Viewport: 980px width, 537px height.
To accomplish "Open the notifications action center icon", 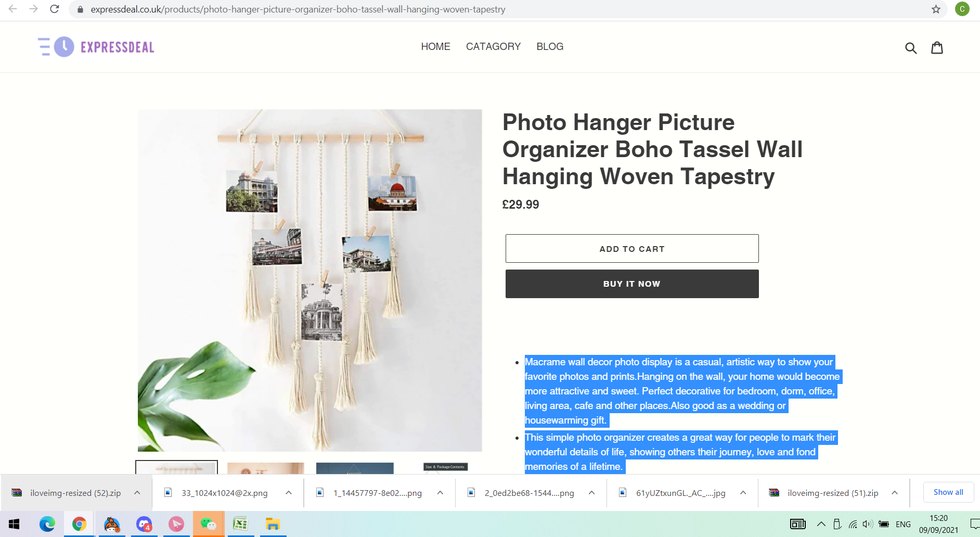I will 974,524.
